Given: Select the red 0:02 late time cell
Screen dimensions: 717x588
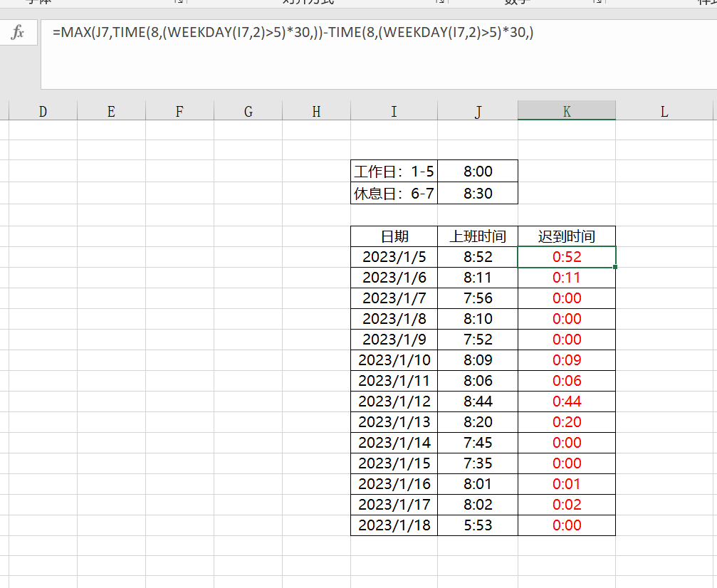Looking at the screenshot, I should pyautogui.click(x=567, y=504).
